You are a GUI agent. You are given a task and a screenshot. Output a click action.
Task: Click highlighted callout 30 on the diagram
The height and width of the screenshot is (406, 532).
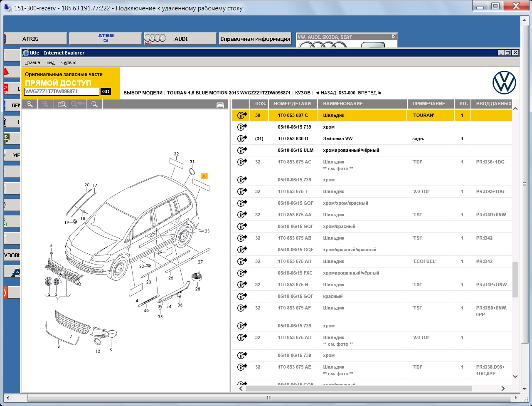204,176
